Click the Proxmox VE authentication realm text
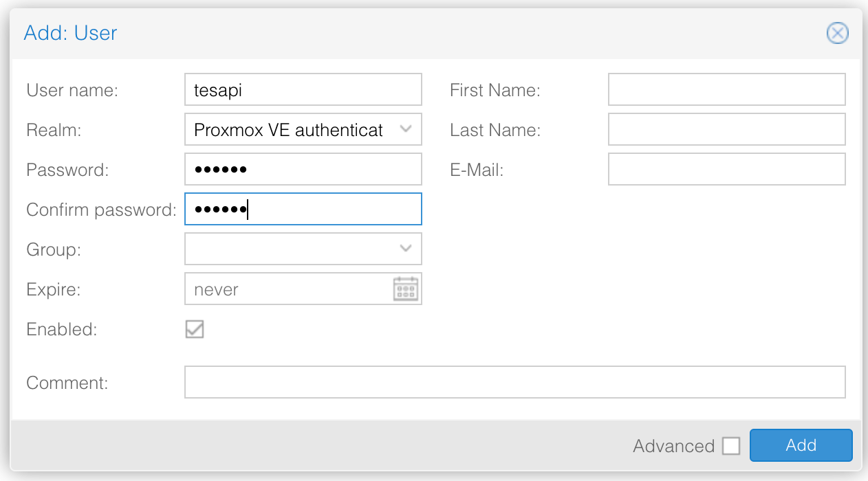This screenshot has width=868, height=481. tap(289, 130)
